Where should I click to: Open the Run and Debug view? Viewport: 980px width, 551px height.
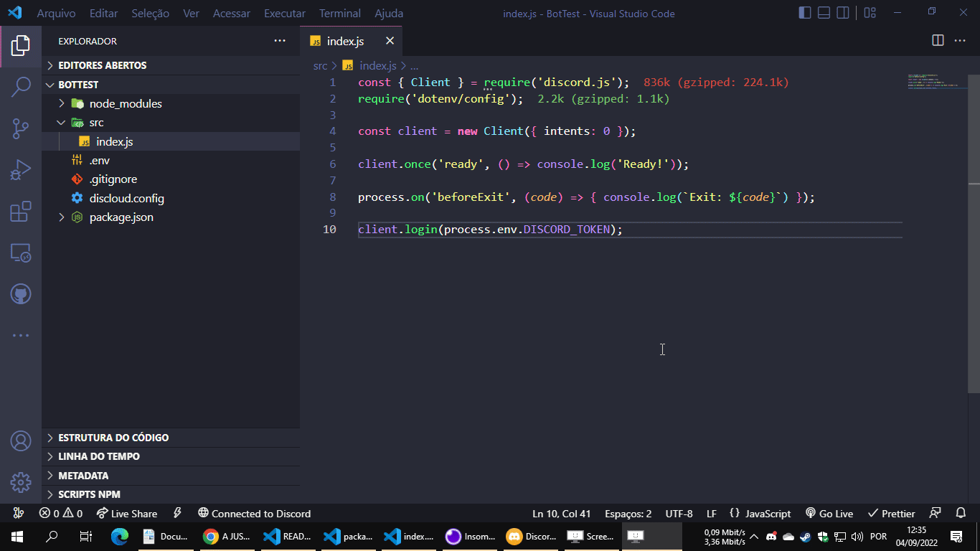pos(21,170)
